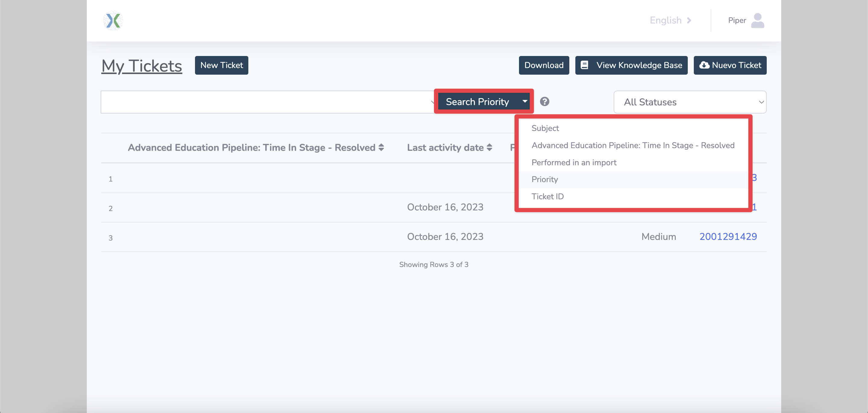Click the X logo icon
The width and height of the screenshot is (868, 413).
[x=113, y=20]
